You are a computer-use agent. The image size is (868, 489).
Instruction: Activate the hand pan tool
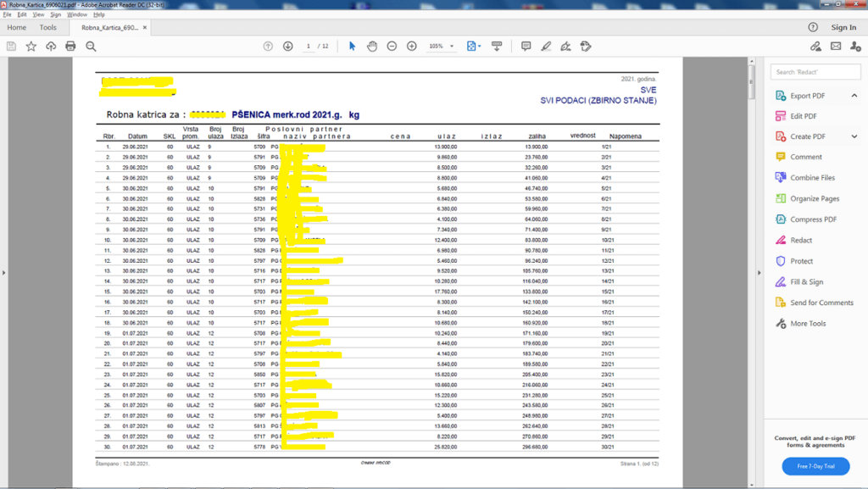tap(372, 47)
